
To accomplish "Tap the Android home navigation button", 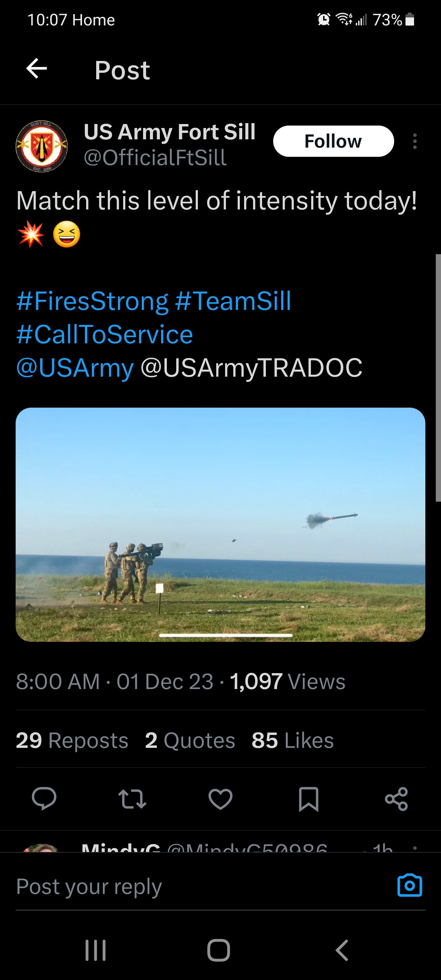I will click(x=219, y=950).
